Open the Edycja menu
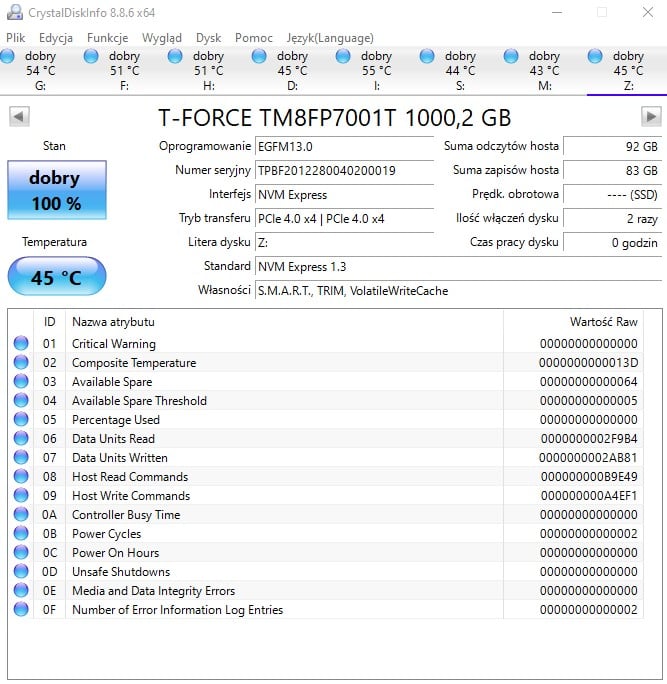 click(56, 38)
